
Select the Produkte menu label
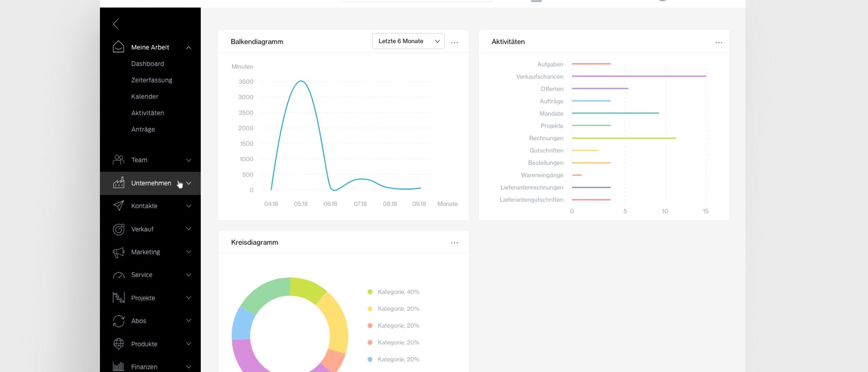click(144, 344)
